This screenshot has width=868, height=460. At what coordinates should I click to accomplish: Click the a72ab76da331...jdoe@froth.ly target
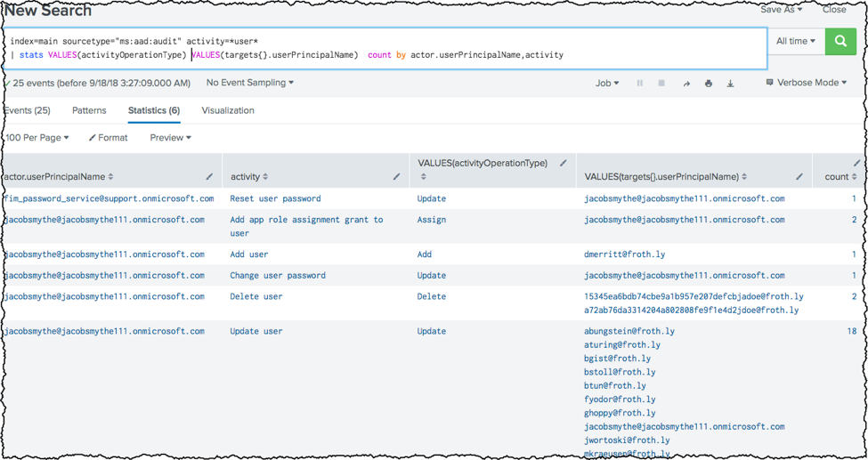[x=692, y=311]
